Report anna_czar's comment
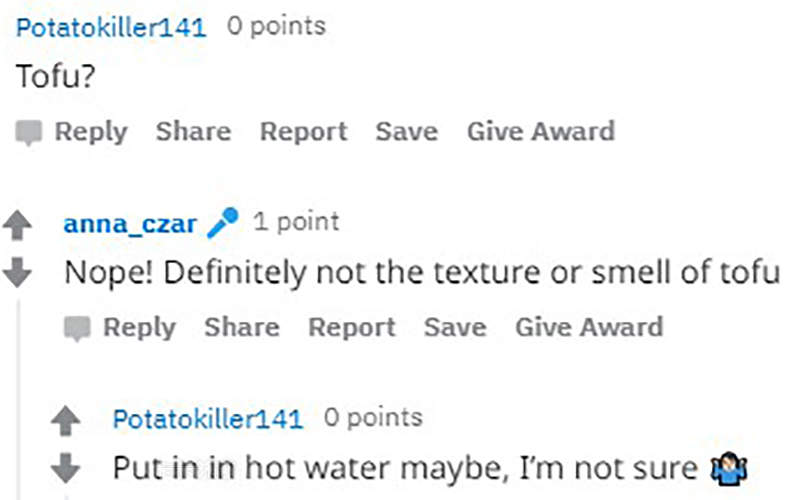Image resolution: width=800 pixels, height=500 pixels. [x=351, y=327]
